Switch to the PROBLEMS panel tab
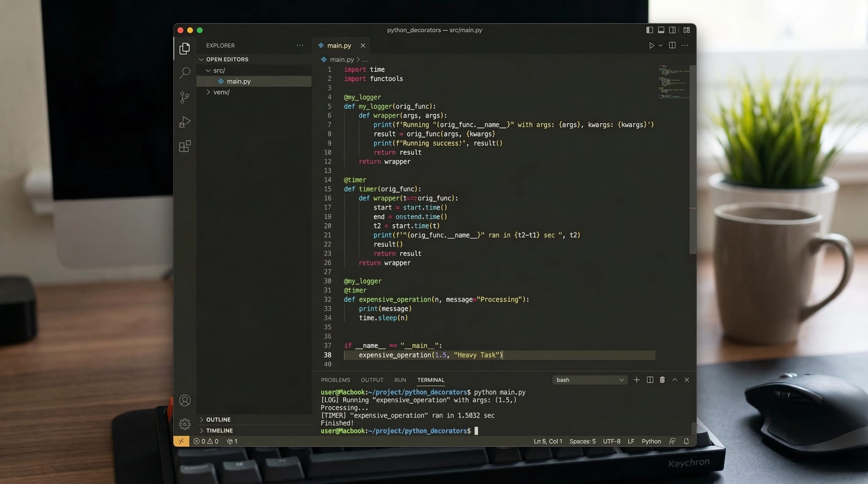 (335, 380)
